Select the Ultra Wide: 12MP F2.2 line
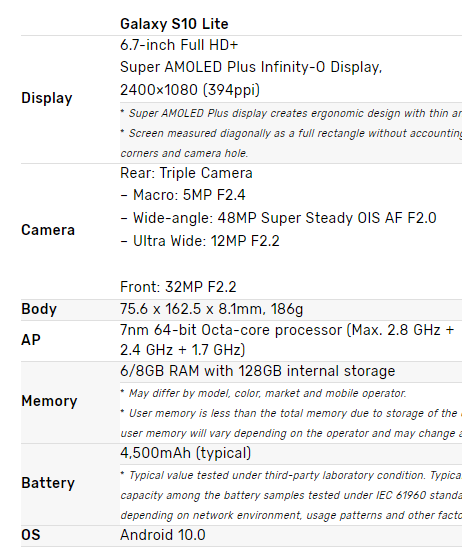This screenshot has width=462, height=554. tap(200, 241)
